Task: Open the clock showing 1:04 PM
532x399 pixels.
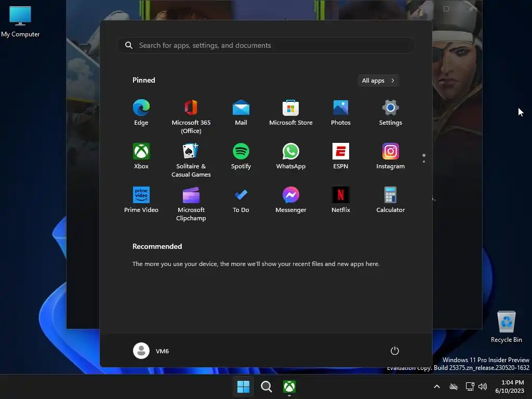Action: (x=510, y=387)
